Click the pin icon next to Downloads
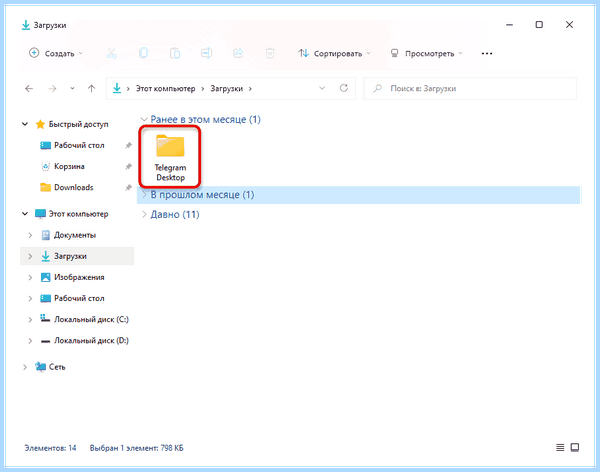600x472 pixels. coord(129,188)
